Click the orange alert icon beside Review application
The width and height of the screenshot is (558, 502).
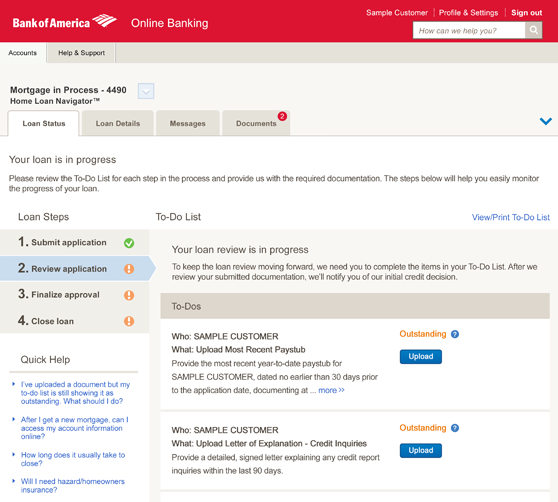[x=129, y=269]
